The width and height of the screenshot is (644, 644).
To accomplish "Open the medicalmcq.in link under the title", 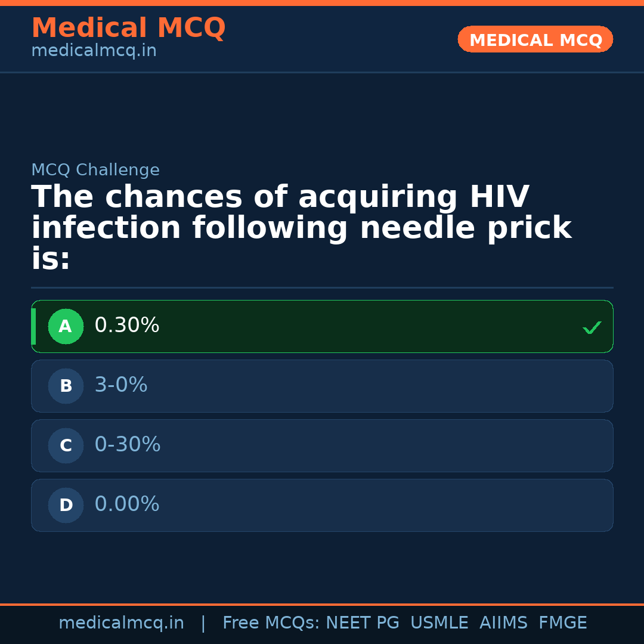I will (94, 51).
